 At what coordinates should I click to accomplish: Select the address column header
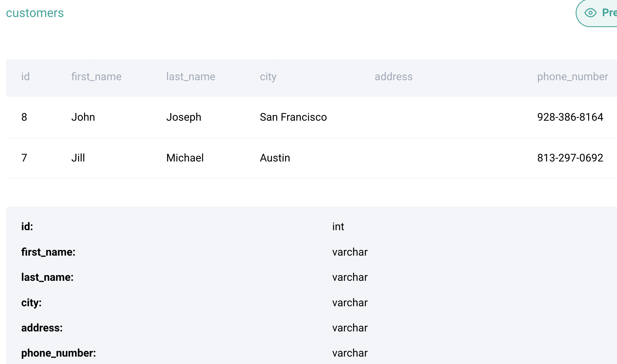pyautogui.click(x=393, y=77)
